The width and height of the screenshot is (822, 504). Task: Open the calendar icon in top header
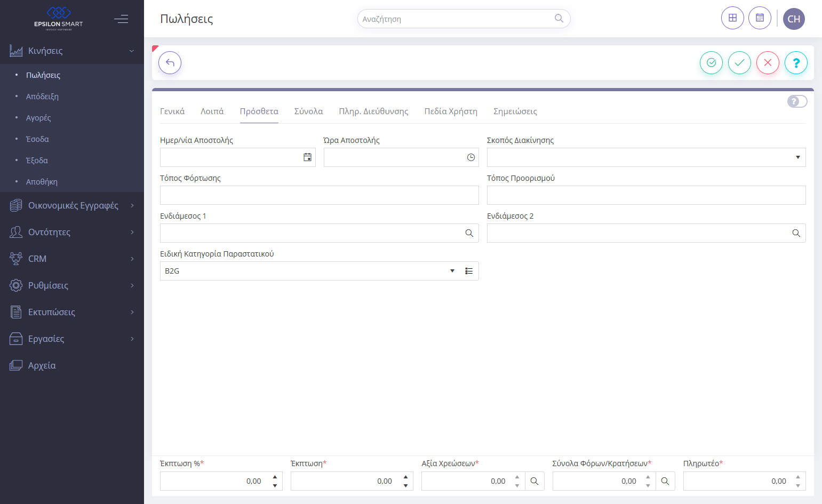pos(760,18)
